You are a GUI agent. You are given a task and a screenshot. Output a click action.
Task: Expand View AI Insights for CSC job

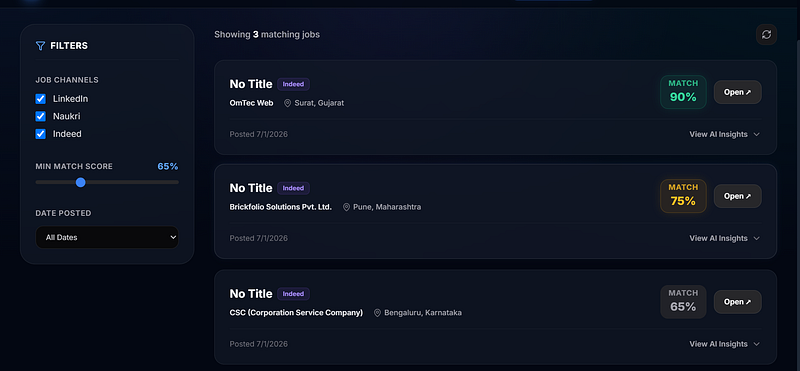tap(724, 344)
